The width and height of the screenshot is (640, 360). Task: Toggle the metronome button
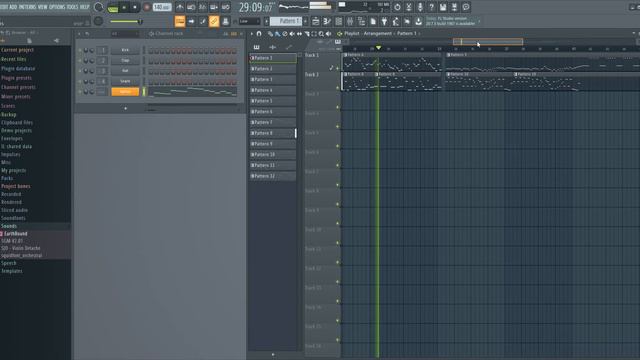pos(180,7)
